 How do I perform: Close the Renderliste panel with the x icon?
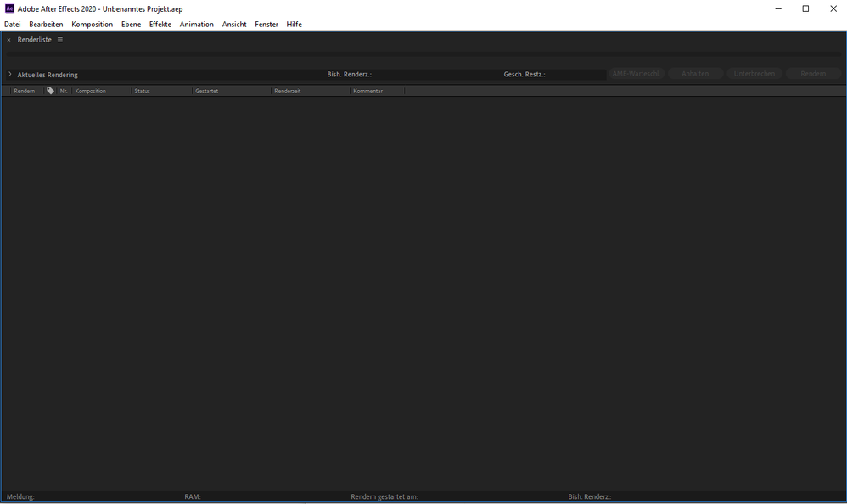tap(8, 40)
